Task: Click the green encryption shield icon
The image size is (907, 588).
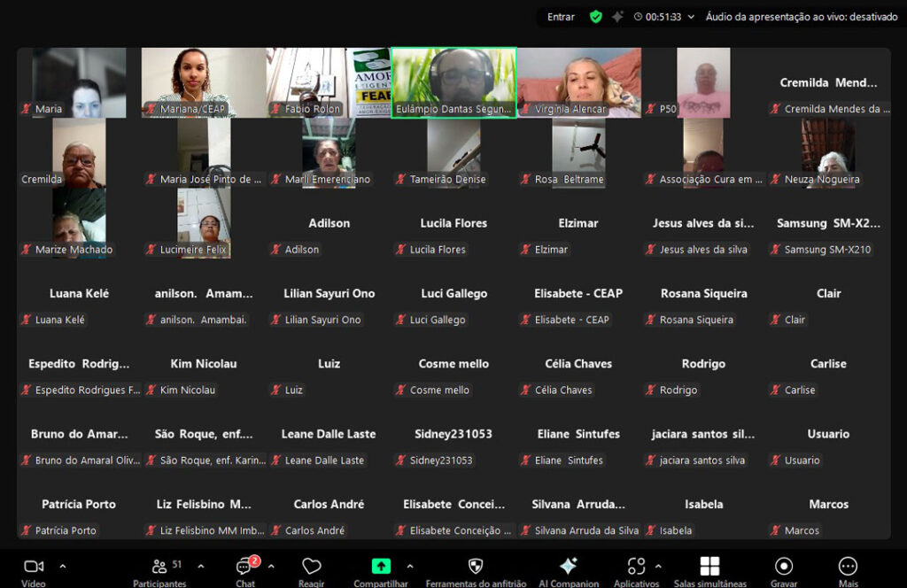Action: point(596,17)
